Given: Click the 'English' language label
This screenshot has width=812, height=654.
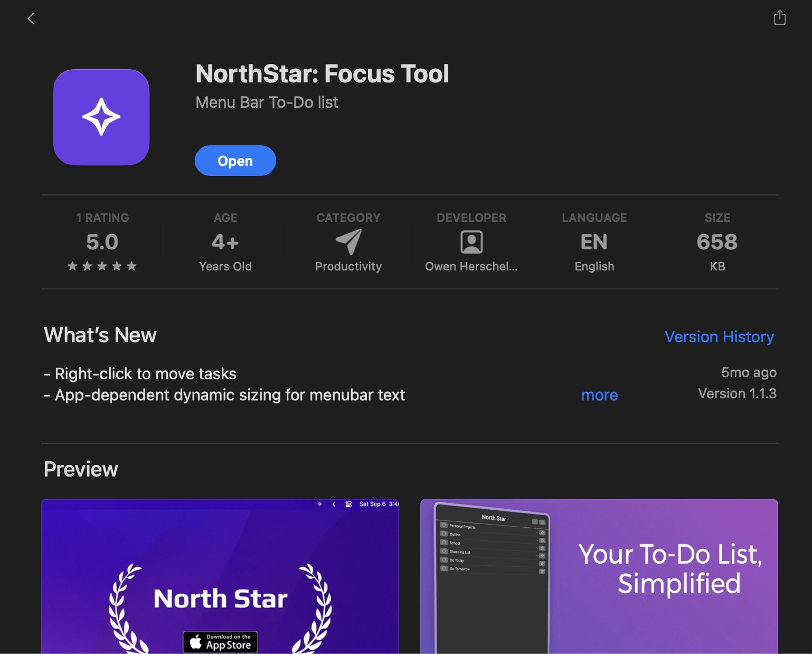Looking at the screenshot, I should [x=594, y=266].
